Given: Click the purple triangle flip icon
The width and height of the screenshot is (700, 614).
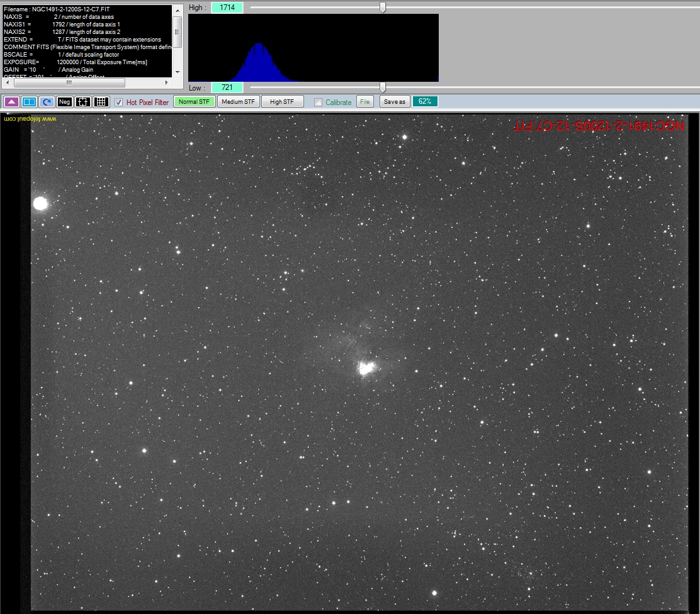Looking at the screenshot, I should point(11,102).
